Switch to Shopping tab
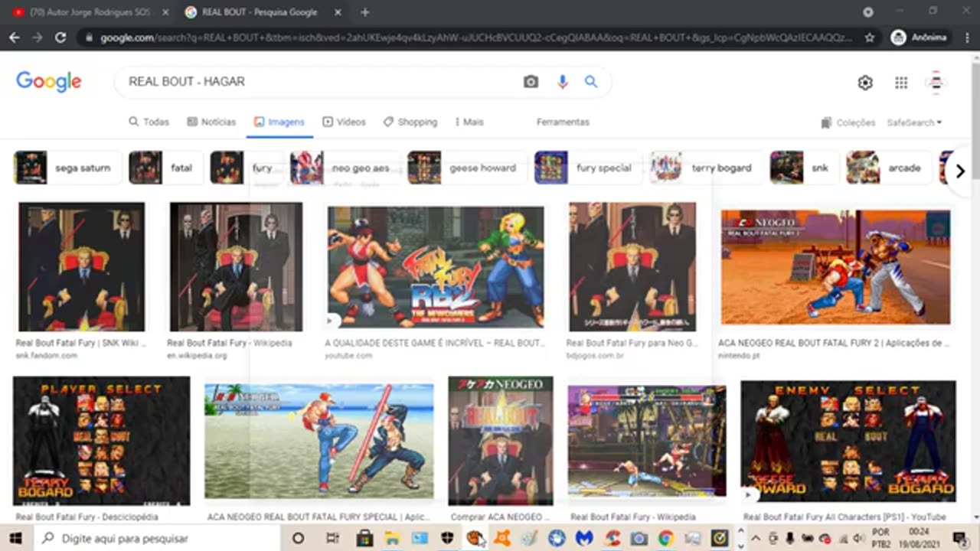 410,122
